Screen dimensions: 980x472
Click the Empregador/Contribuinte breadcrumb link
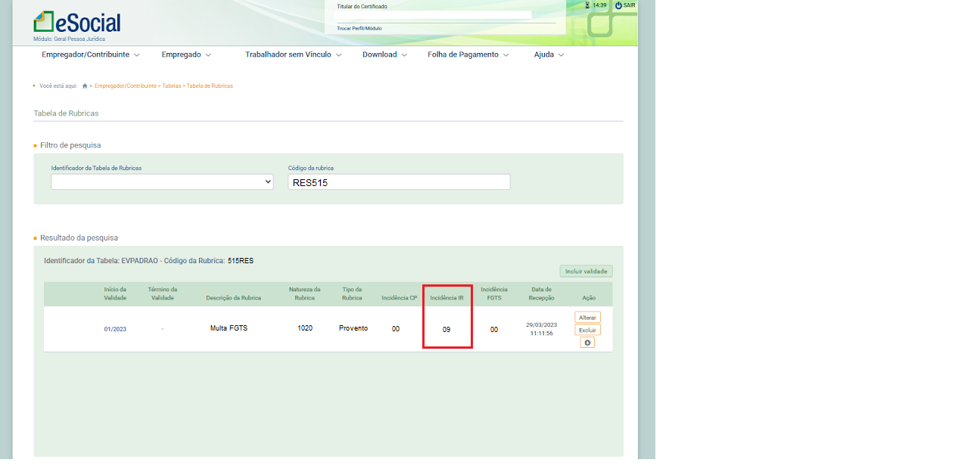click(x=126, y=86)
